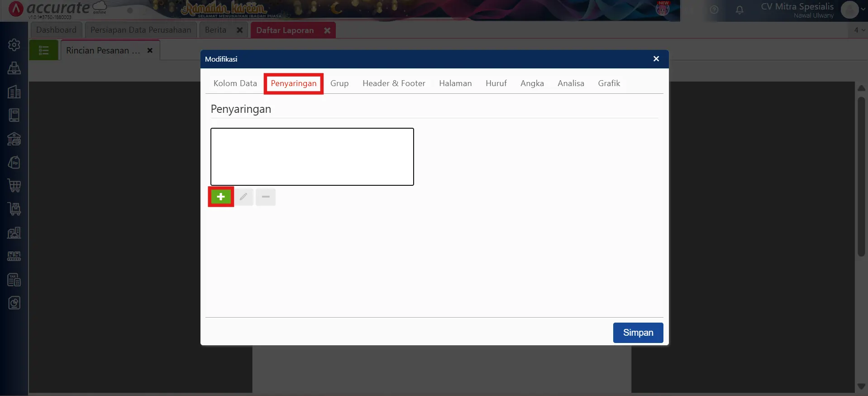Click inside the Penyaringan filter list box

click(x=312, y=157)
